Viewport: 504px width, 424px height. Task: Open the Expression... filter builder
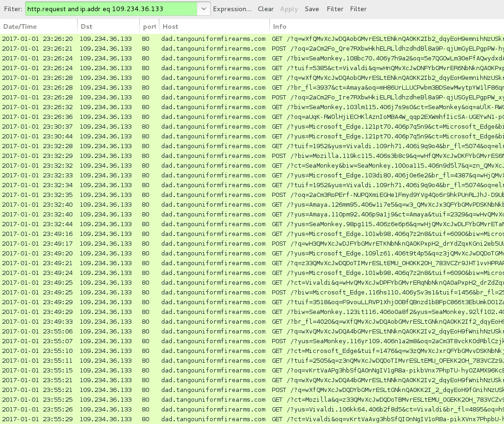232,9
